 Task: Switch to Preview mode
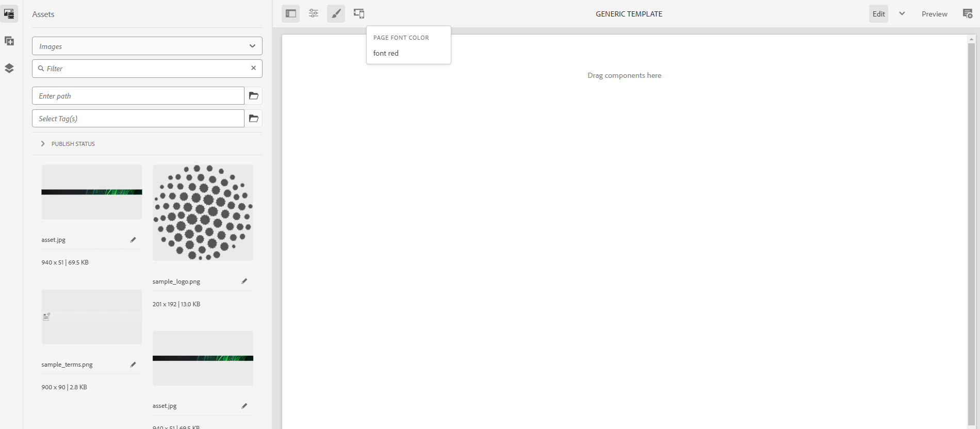[x=934, y=14]
